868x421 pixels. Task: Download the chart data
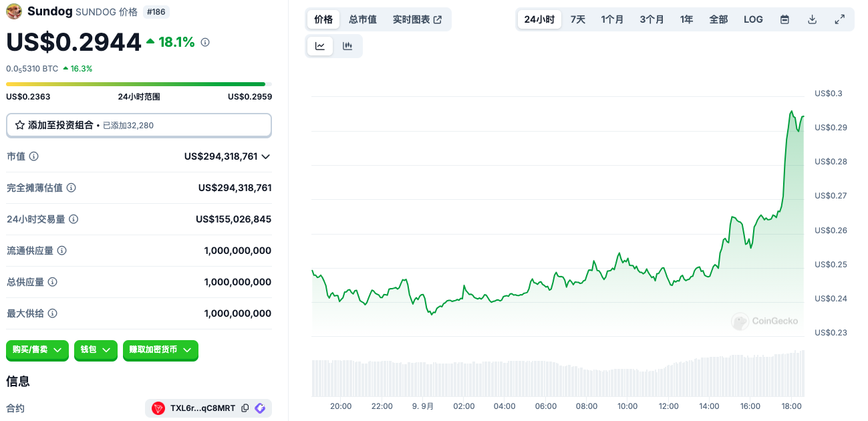[x=813, y=19]
